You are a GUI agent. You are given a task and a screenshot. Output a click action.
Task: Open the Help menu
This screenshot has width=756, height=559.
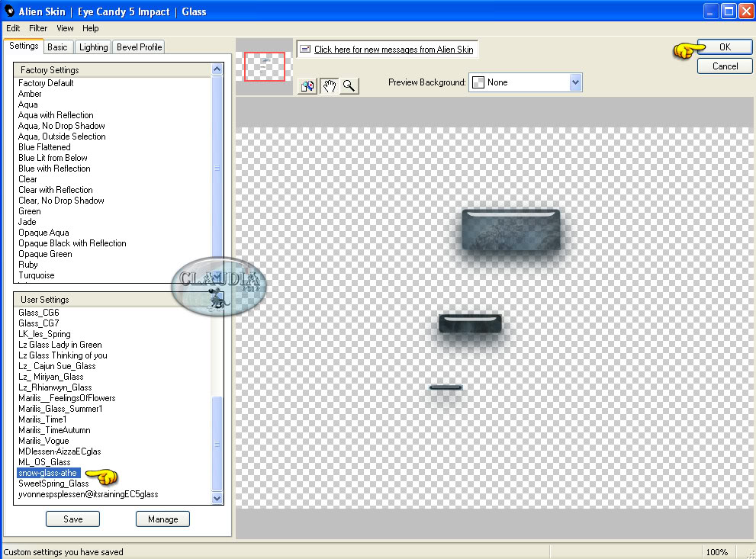90,28
